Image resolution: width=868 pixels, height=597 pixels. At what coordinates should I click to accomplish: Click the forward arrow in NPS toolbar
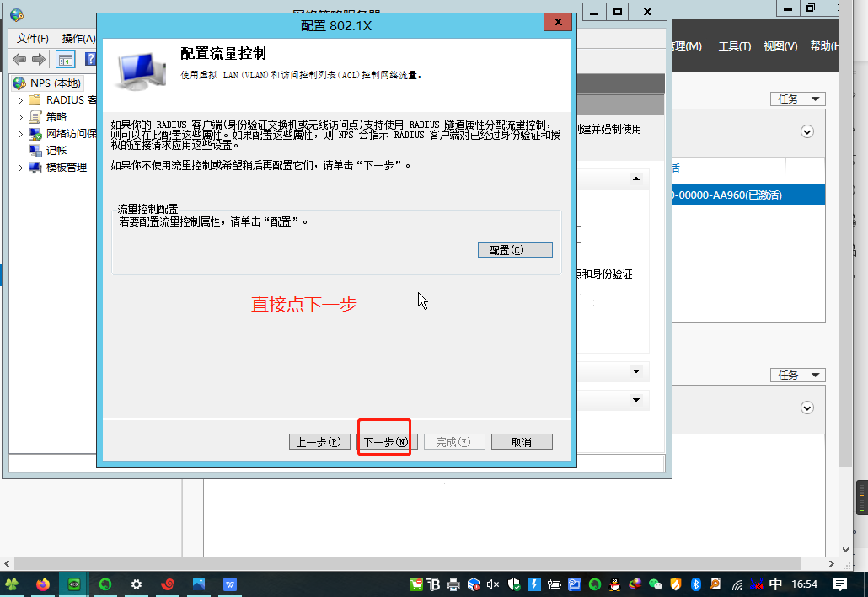pos(38,59)
